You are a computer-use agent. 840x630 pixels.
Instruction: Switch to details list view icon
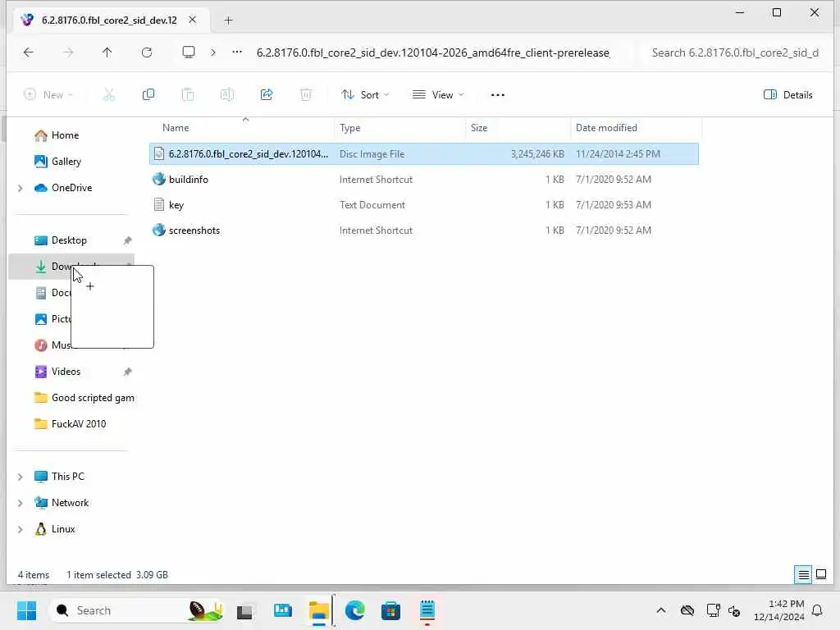[x=804, y=575]
